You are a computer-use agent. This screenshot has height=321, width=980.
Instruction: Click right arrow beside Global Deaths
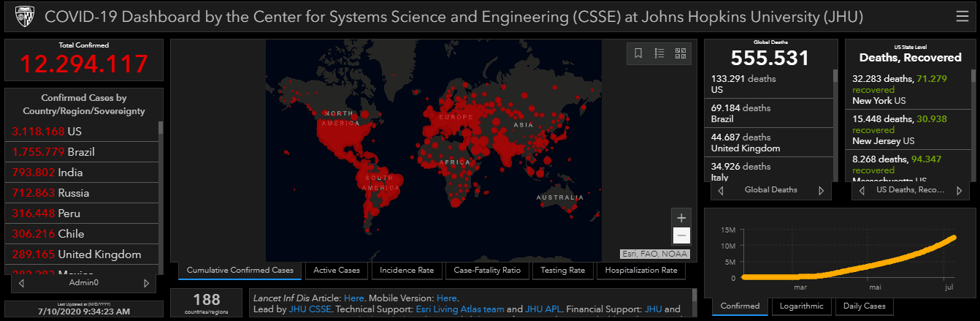click(821, 190)
